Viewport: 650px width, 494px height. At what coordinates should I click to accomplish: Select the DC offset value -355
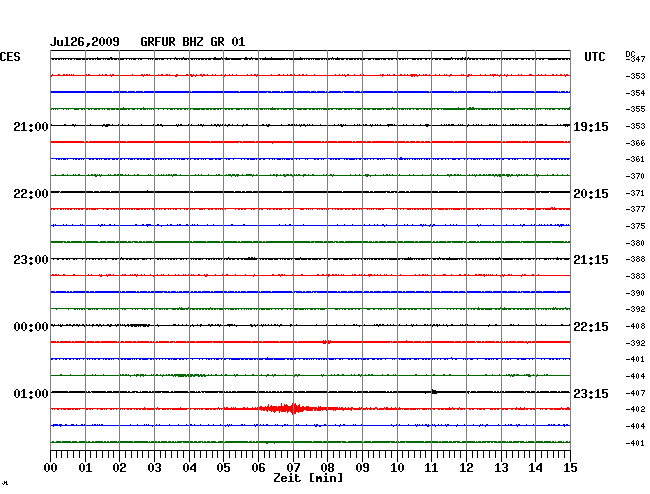[635, 109]
